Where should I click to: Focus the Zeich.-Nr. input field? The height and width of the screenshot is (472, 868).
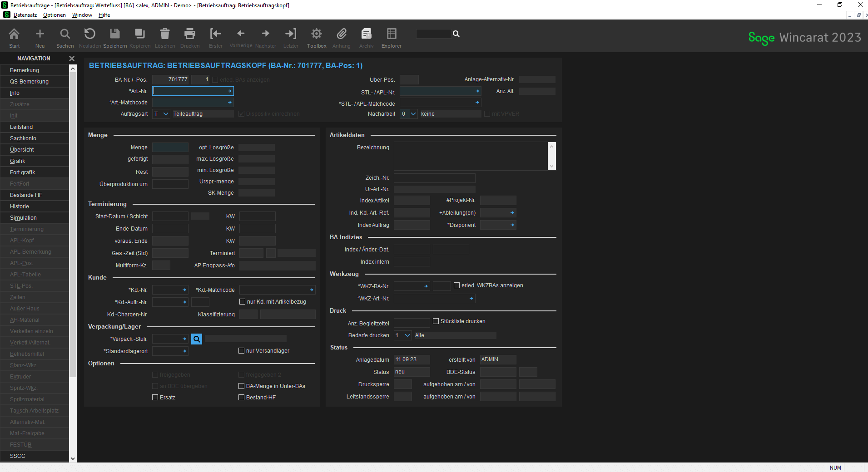[435, 178]
